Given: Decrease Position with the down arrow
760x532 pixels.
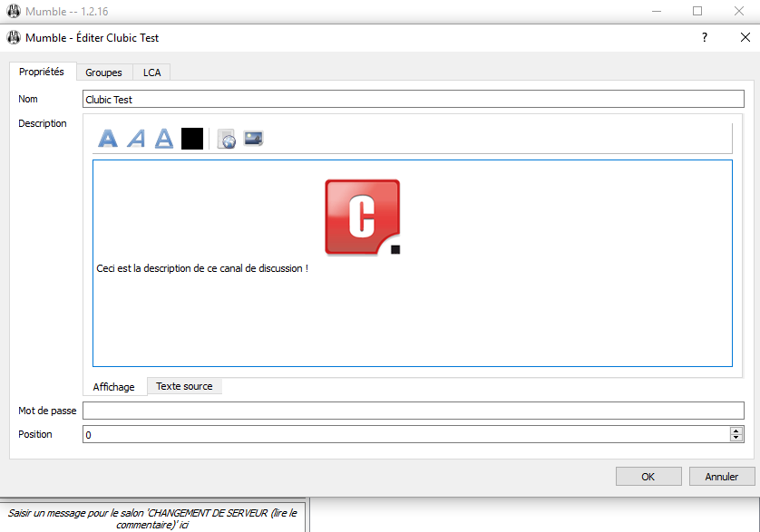Looking at the screenshot, I should 736,438.
